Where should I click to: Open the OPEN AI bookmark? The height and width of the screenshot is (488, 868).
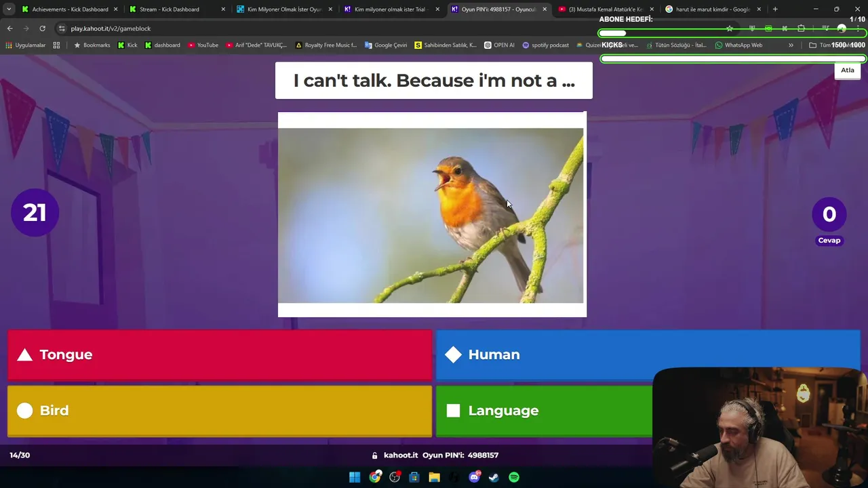(500, 45)
